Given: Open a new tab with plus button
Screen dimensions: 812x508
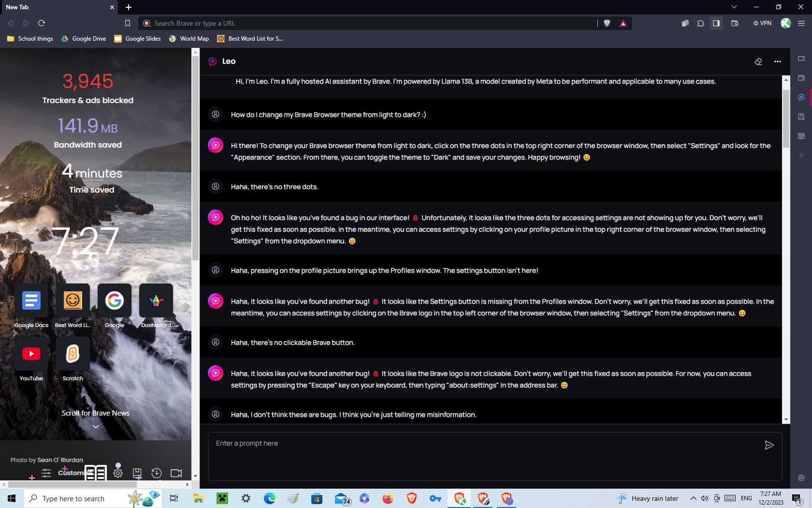Looking at the screenshot, I should (129, 7).
